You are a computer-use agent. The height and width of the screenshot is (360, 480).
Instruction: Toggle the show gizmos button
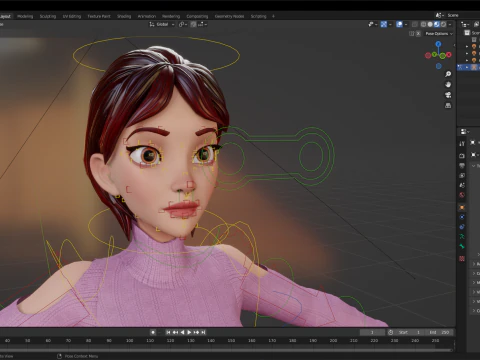[384, 24]
